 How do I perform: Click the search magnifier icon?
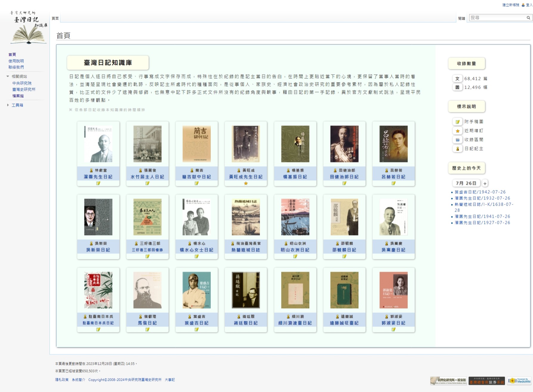click(528, 18)
